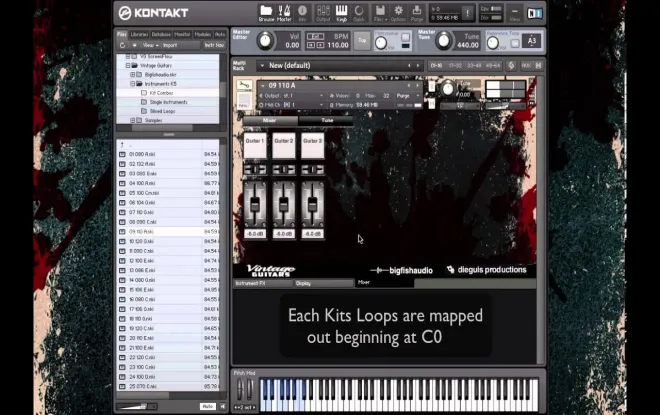The width and height of the screenshot is (660, 415).
Task: Switch to the Monitor tab
Action: coord(182,35)
